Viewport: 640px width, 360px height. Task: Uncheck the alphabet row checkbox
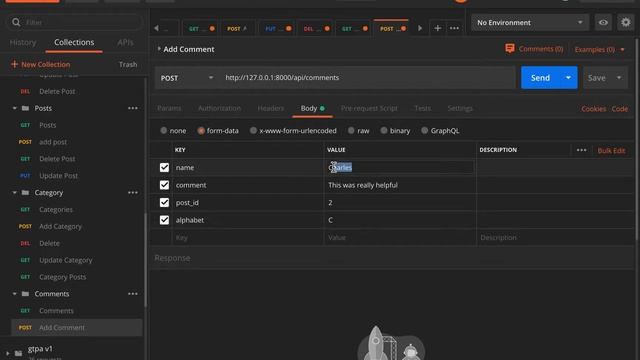(164, 220)
